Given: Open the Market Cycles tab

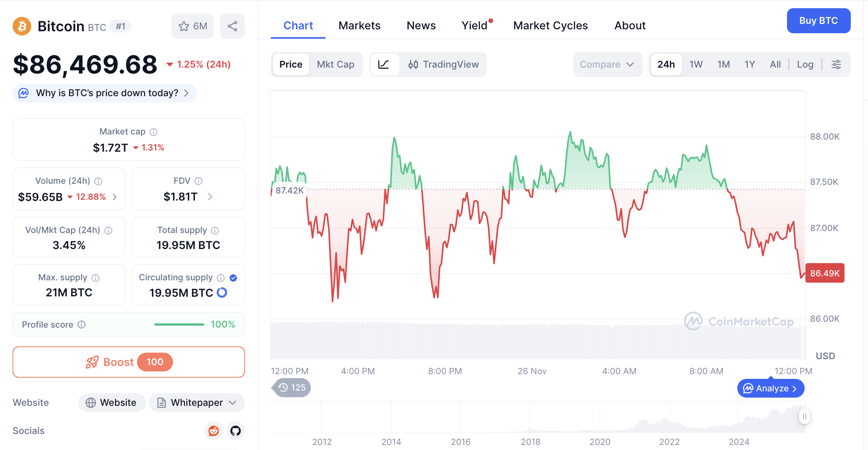Looking at the screenshot, I should tap(550, 25).
